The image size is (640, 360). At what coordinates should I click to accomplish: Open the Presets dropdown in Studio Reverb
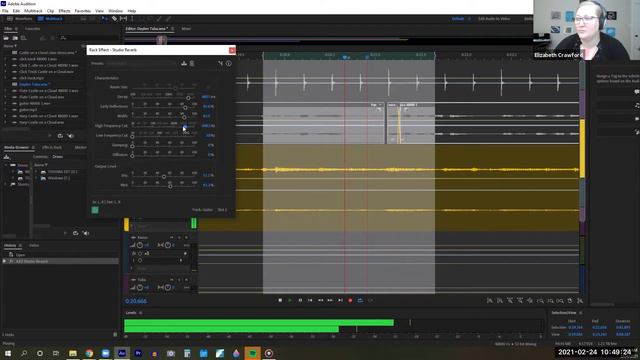142,63
